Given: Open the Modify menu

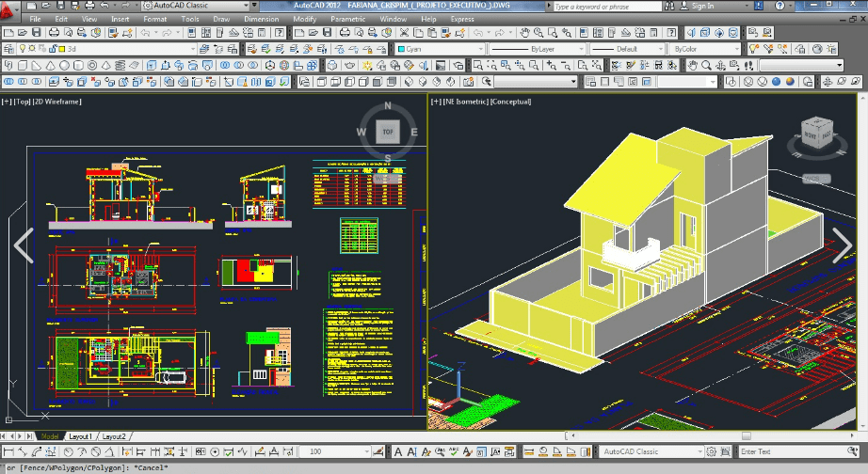Looking at the screenshot, I should (304, 19).
